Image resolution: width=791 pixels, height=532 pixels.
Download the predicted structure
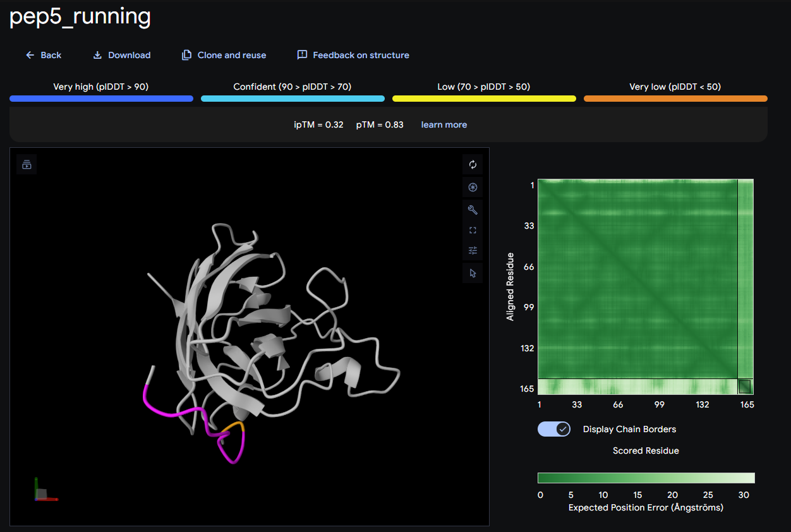click(x=122, y=55)
